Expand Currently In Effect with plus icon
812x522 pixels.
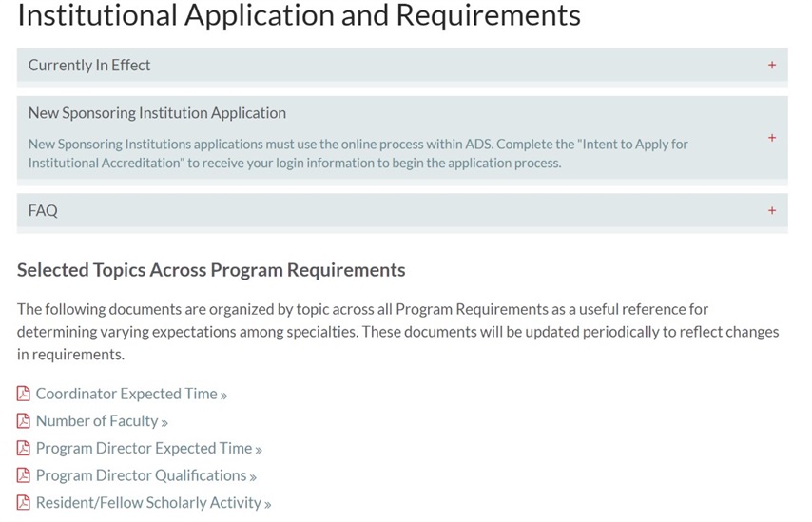click(772, 65)
